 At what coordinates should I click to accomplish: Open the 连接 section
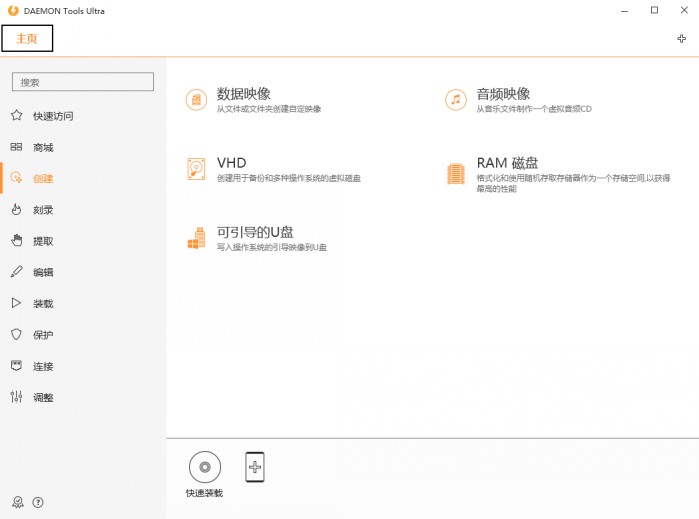click(x=43, y=367)
